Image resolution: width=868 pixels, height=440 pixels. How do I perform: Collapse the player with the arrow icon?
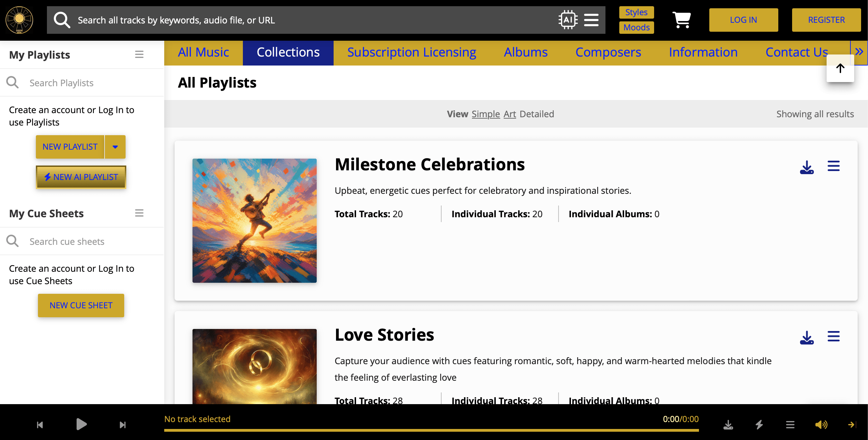coord(852,425)
